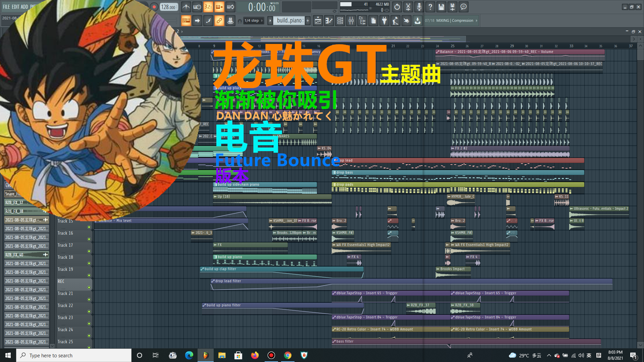Click the microphone recording icon

coord(419,7)
